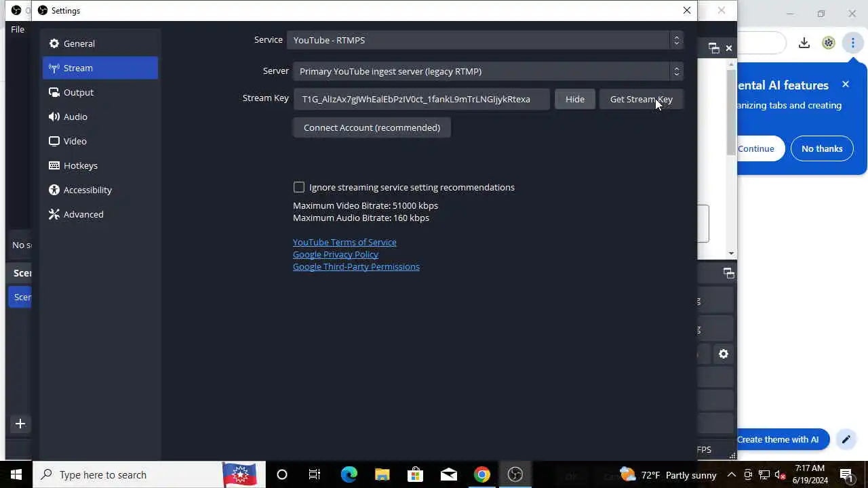
Task: Select the Stream settings category
Action: point(100,68)
